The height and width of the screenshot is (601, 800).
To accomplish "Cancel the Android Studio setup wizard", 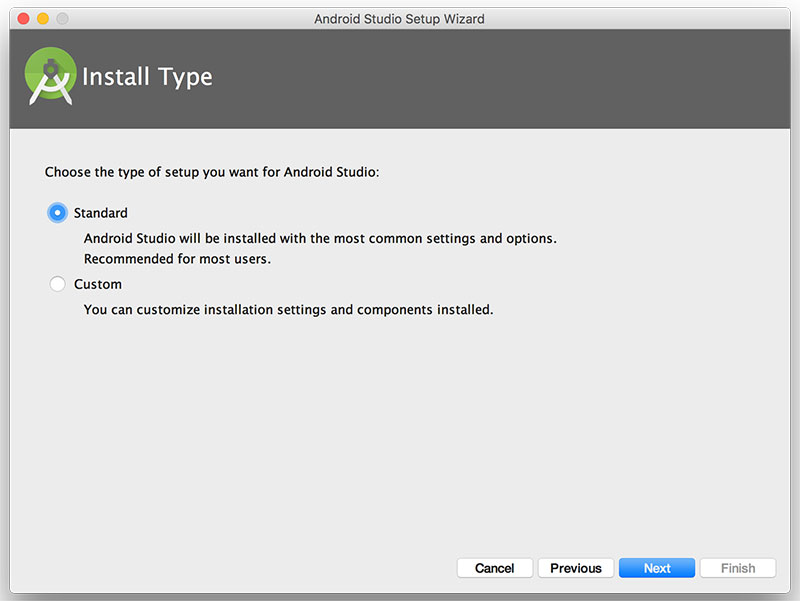I will (494, 567).
